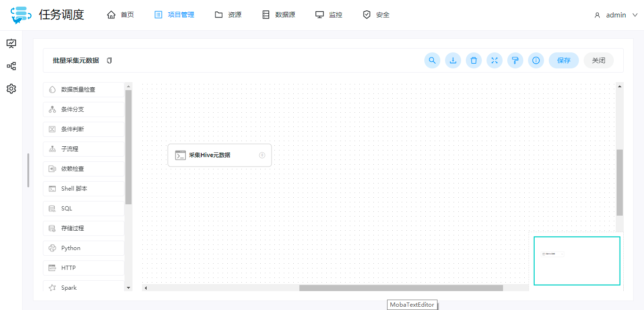Click the plus icon on 采集Hive元数据 node
The width and height of the screenshot is (644, 310).
point(262,155)
